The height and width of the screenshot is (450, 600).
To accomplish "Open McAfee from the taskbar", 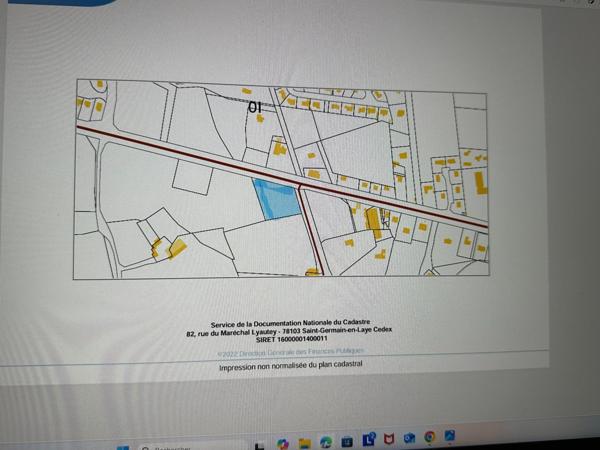I will [389, 439].
